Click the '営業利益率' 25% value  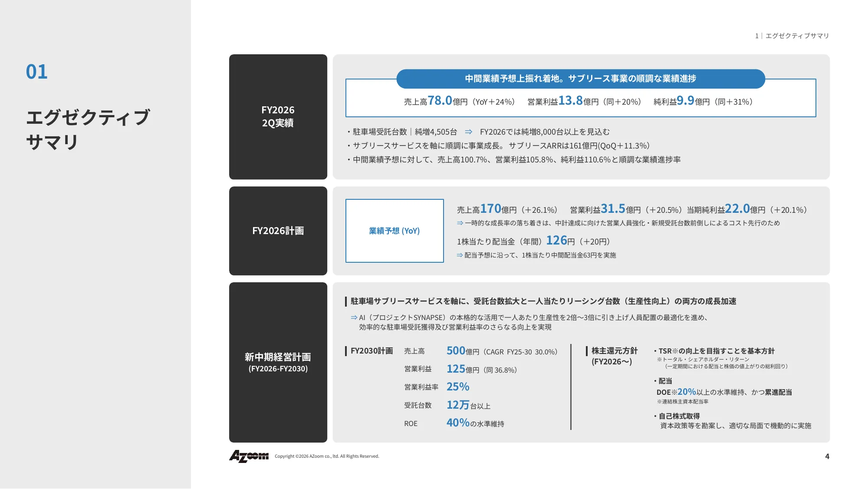point(458,387)
